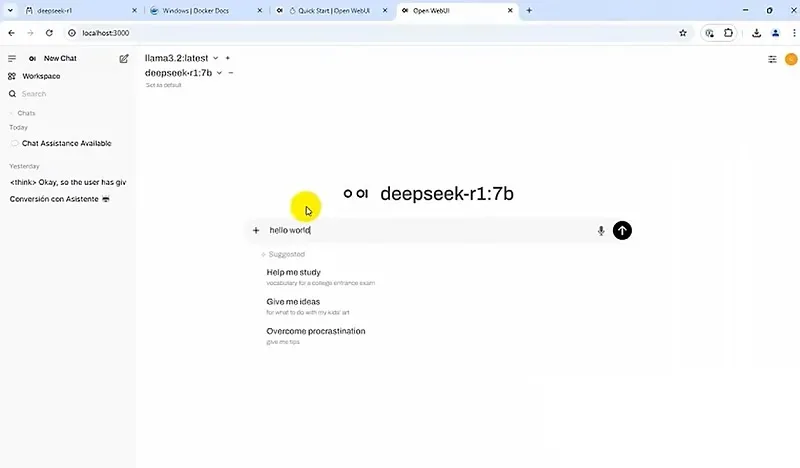Click Set as default link
The width and height of the screenshot is (800, 468).
tap(163, 85)
